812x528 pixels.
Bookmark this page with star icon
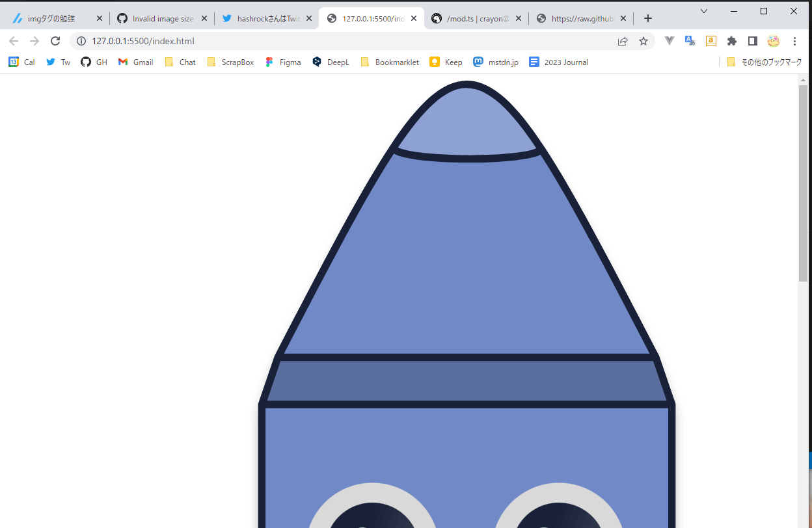tap(643, 41)
